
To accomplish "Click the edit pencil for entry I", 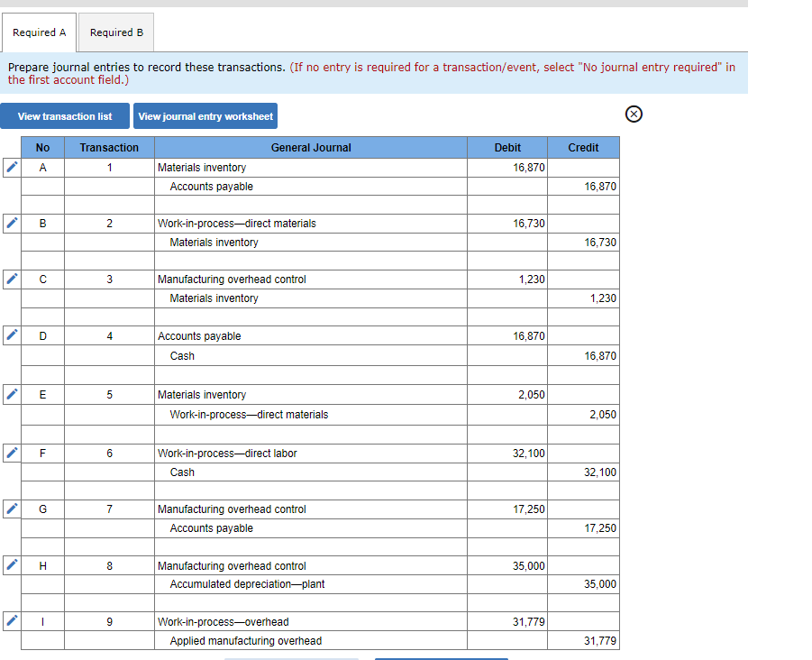I will click(10, 621).
